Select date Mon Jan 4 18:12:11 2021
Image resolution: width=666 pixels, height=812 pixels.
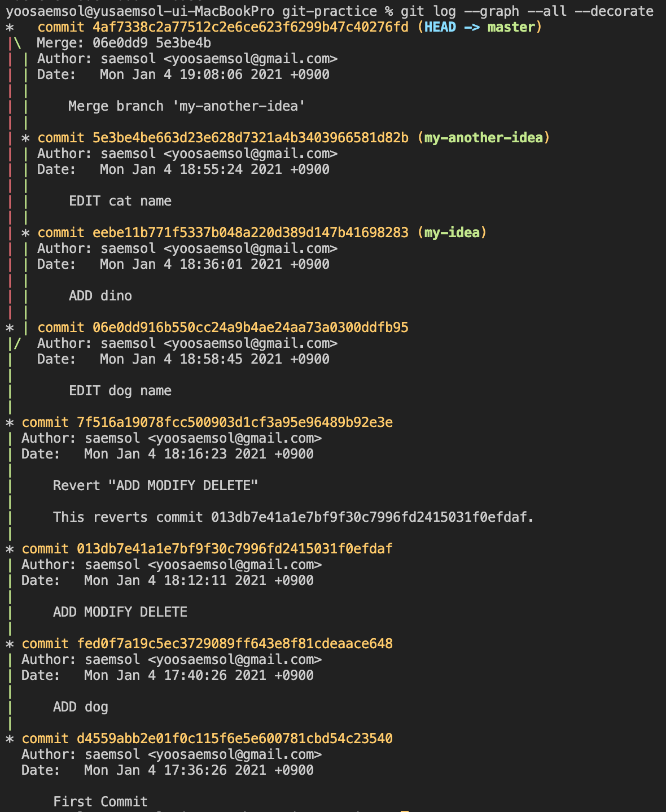(175, 580)
